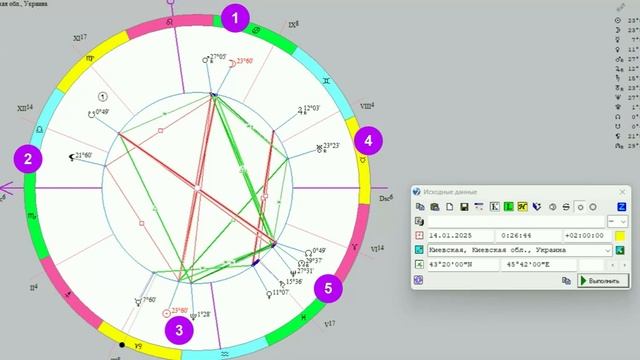Click copy icon left of Выполнить
The height and width of the screenshot is (360, 640).
tap(566, 280)
